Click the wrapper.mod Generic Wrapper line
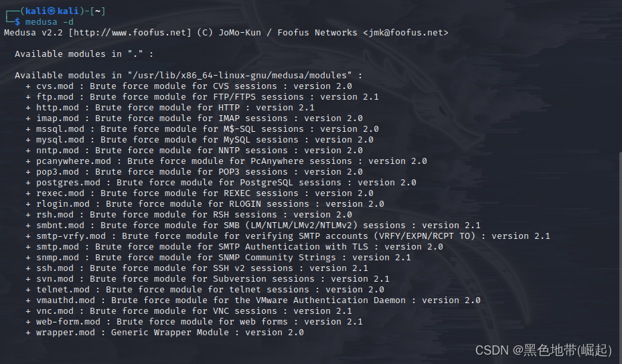The height and width of the screenshot is (364, 622). click(165, 333)
